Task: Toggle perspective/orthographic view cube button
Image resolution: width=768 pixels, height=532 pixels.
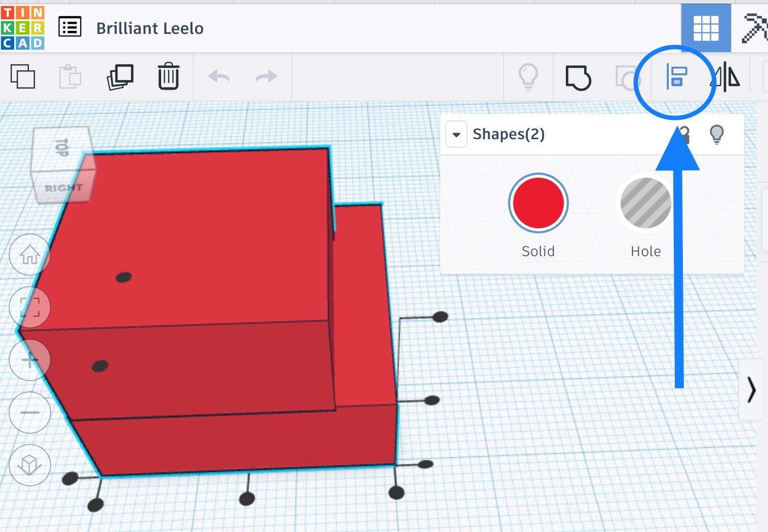Action: click(x=30, y=465)
